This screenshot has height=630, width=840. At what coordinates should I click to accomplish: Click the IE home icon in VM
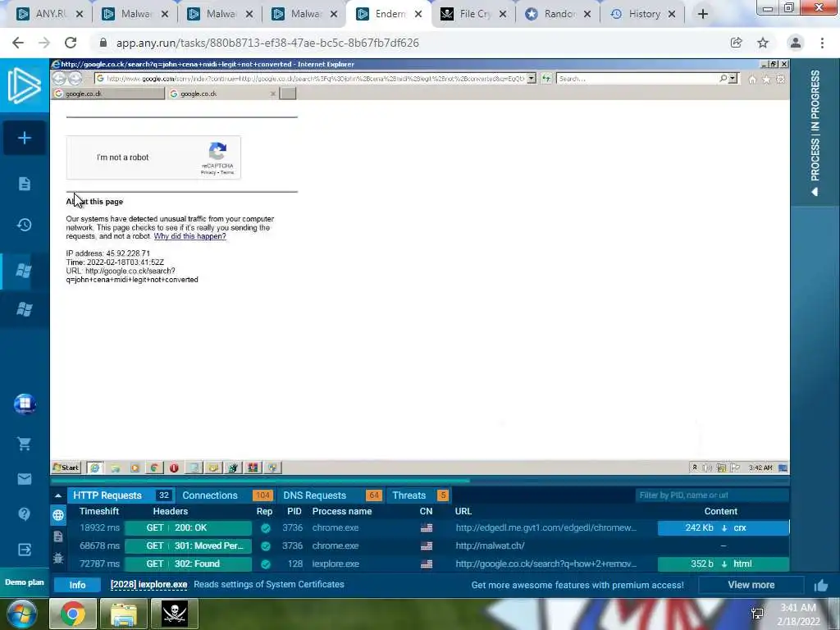[752, 80]
